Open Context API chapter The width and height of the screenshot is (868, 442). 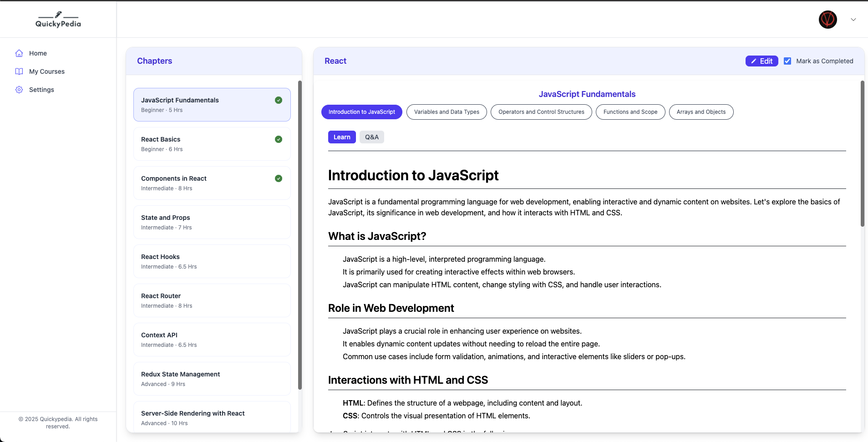point(212,340)
